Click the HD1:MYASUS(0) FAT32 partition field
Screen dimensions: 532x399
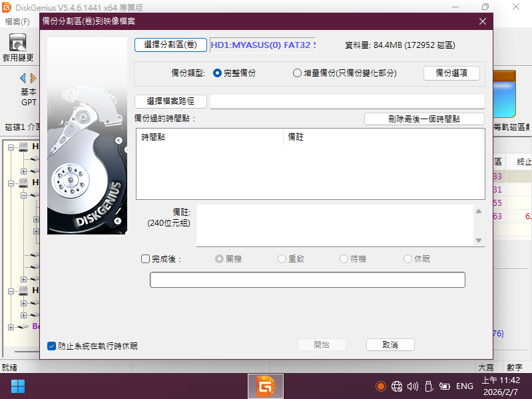click(263, 45)
